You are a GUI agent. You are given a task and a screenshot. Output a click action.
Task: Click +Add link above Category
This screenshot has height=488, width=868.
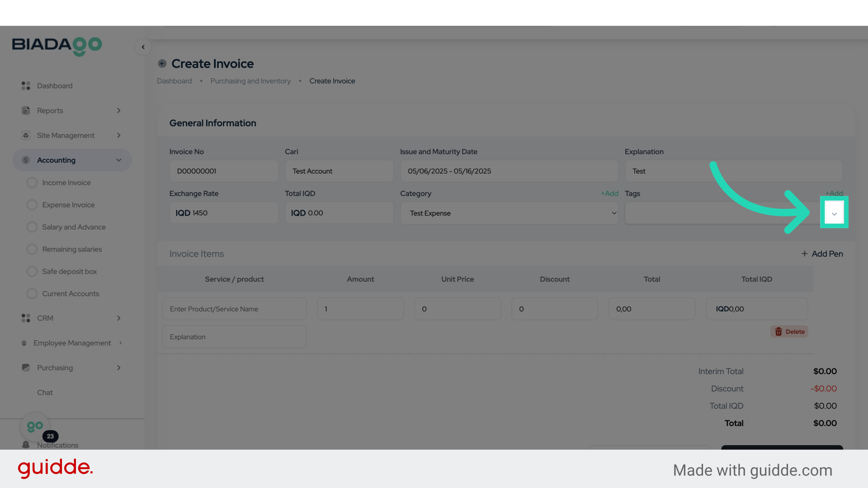(609, 193)
